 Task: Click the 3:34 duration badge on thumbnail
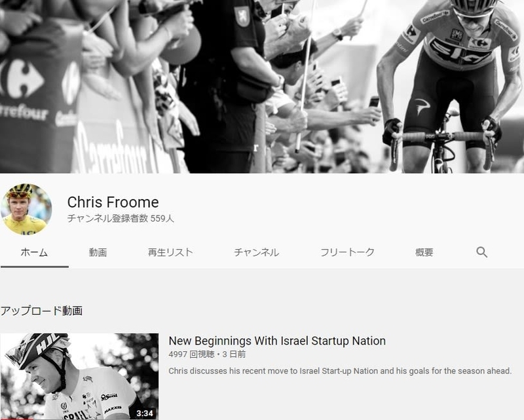pos(145,413)
